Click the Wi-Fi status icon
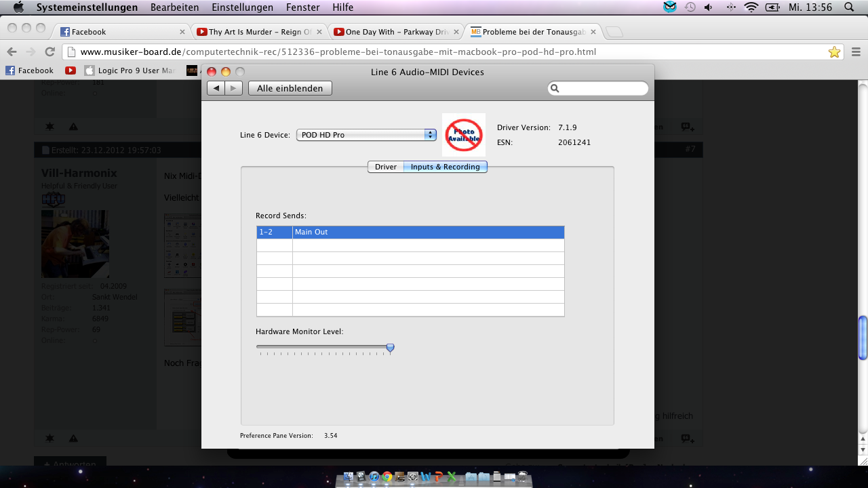The width and height of the screenshot is (868, 488). (x=751, y=7)
